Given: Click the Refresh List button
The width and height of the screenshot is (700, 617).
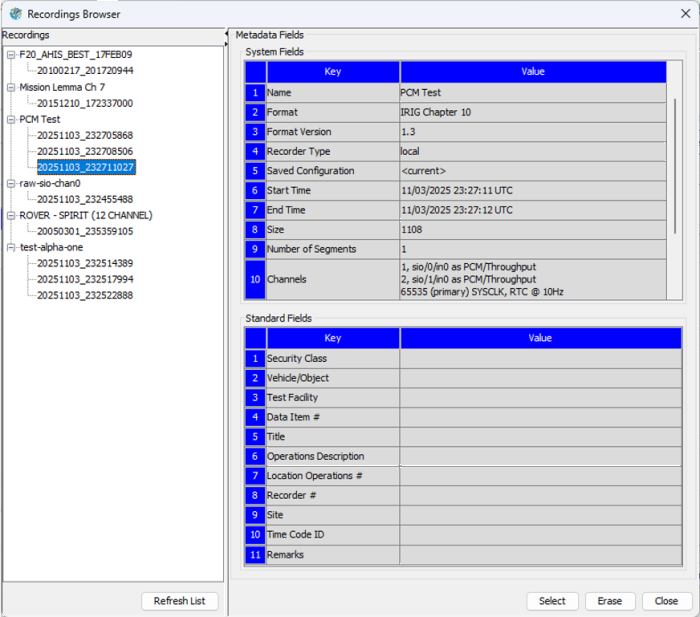Looking at the screenshot, I should coord(179,601).
